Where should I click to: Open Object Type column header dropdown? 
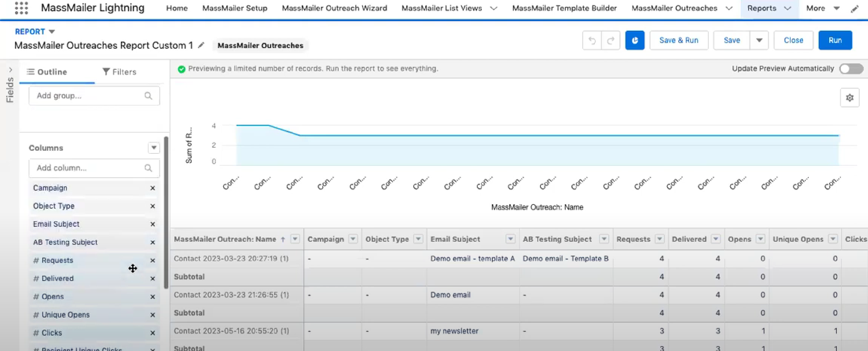point(418,239)
